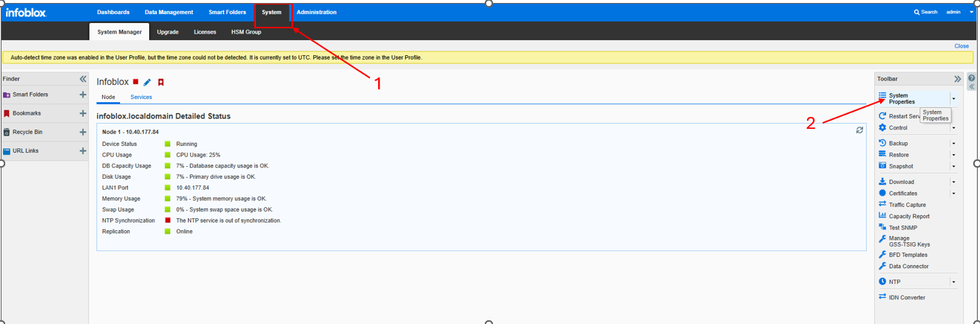
Task: Open the Administration menu
Action: tap(316, 12)
